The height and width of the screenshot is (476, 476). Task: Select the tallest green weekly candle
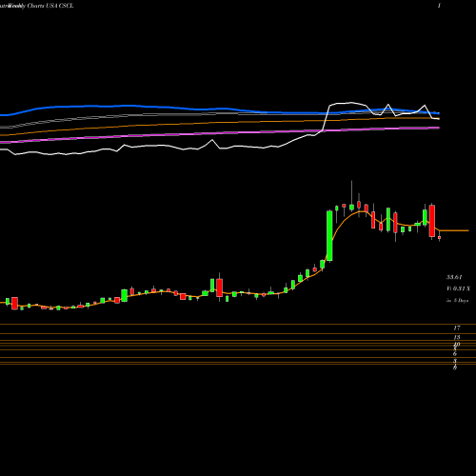pyautogui.click(x=329, y=236)
